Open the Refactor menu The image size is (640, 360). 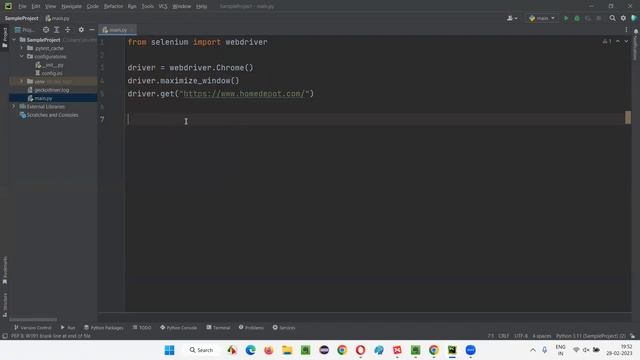point(113,7)
